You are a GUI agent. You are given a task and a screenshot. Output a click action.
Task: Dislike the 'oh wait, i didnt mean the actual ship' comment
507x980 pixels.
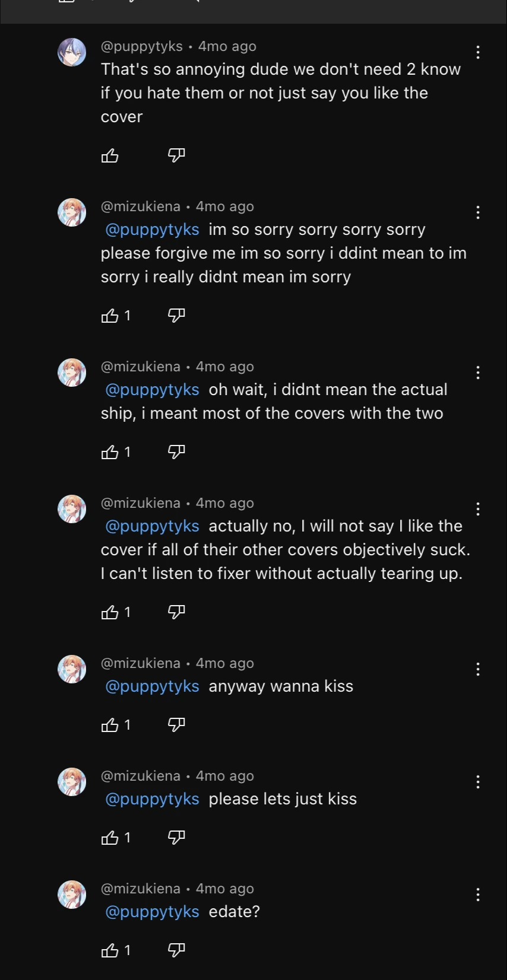(176, 452)
